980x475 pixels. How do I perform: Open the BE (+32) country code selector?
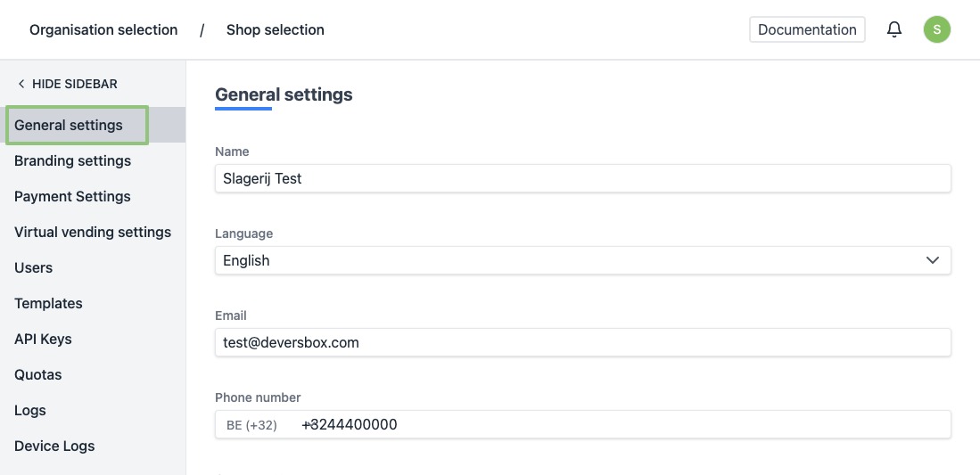click(252, 425)
